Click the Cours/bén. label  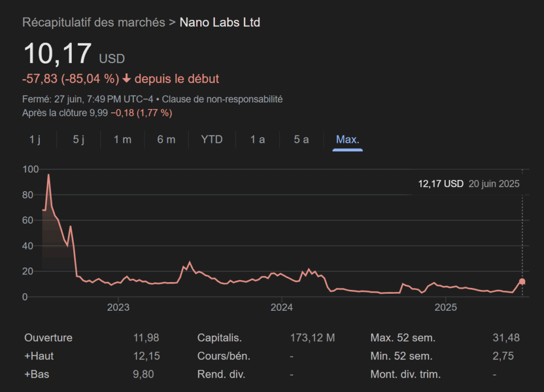tap(224, 356)
